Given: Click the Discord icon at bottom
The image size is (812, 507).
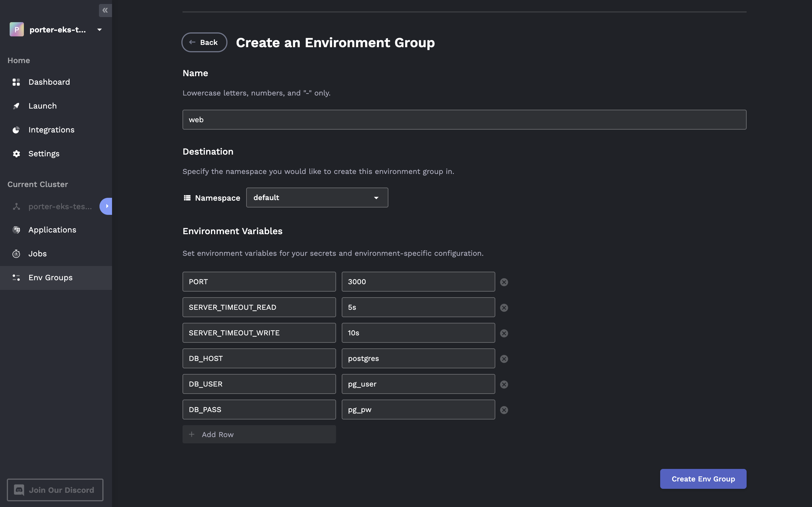Looking at the screenshot, I should (x=19, y=490).
